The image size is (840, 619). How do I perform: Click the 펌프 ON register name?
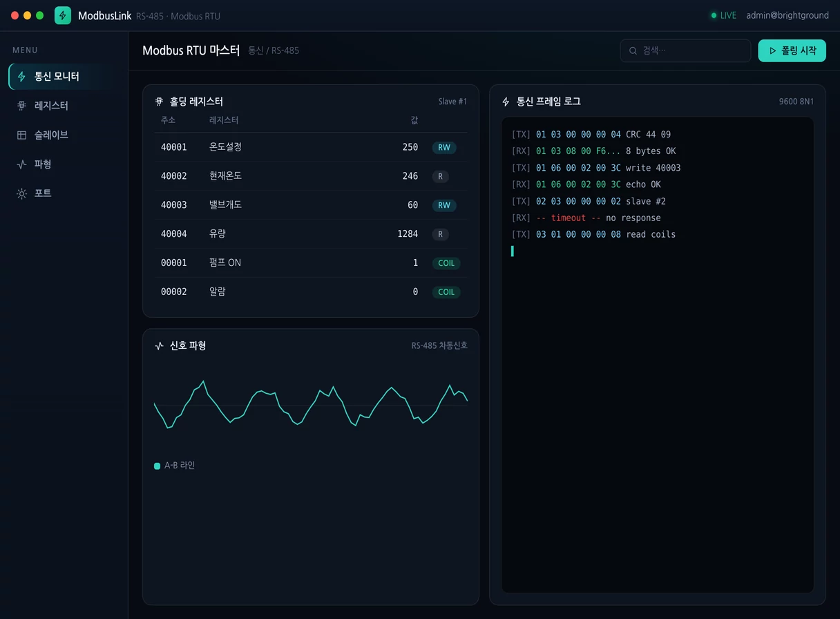(x=225, y=263)
